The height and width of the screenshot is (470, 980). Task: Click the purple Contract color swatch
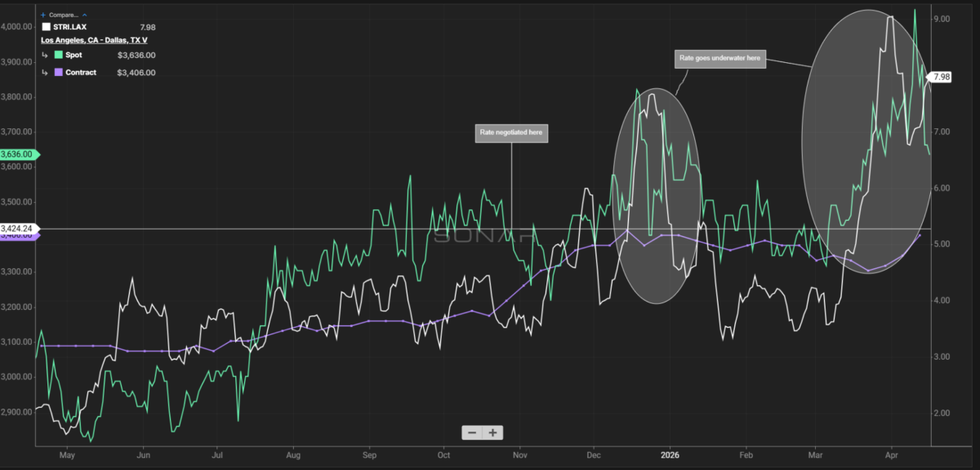click(x=59, y=73)
